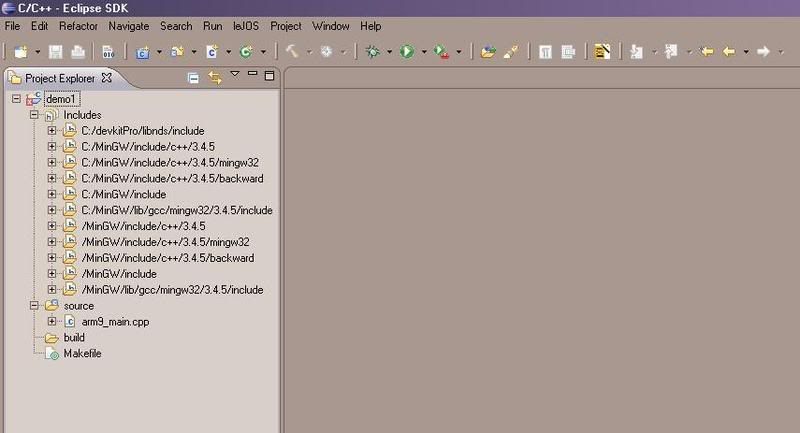This screenshot has height=433, width=800.
Task: Click the yellow annotation editor icon
Action: [602, 52]
